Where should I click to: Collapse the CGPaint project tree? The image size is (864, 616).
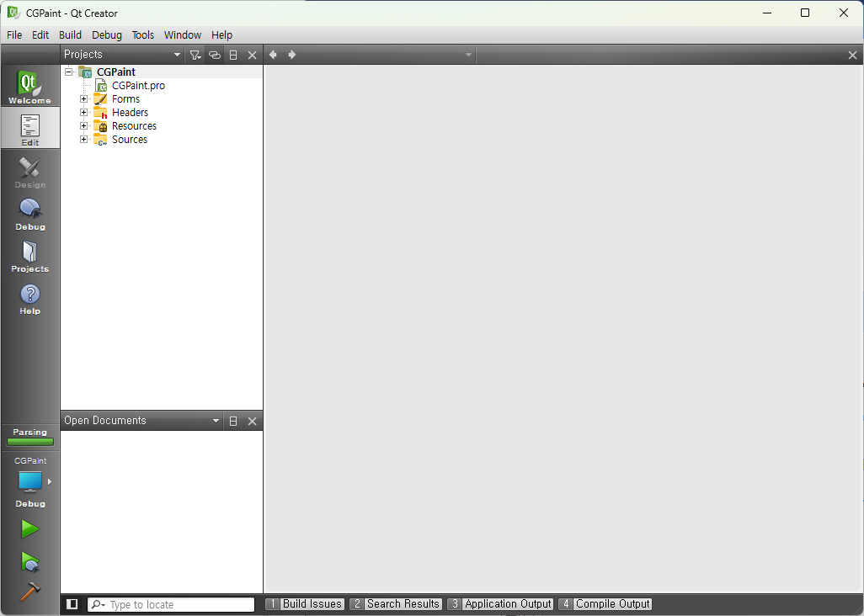pos(68,72)
